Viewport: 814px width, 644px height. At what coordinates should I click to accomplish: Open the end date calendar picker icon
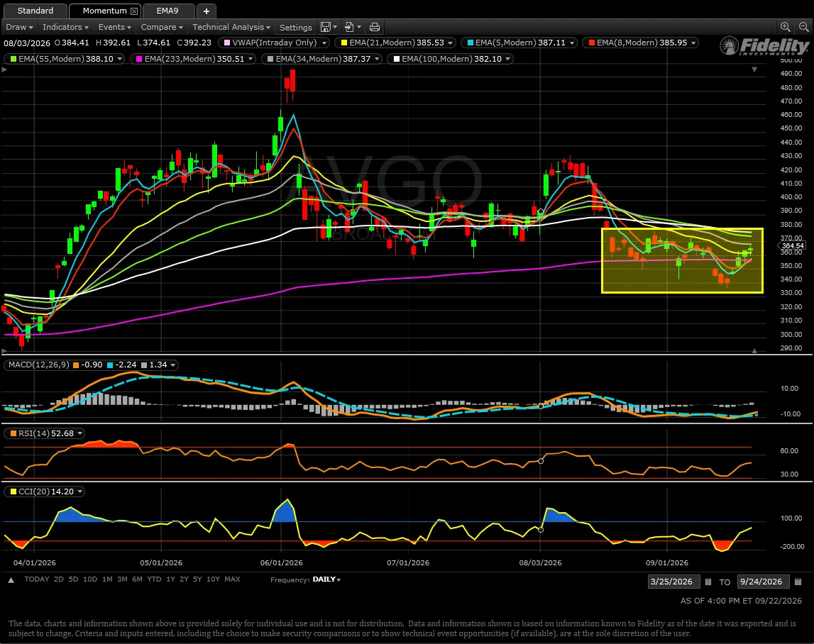coord(798,582)
